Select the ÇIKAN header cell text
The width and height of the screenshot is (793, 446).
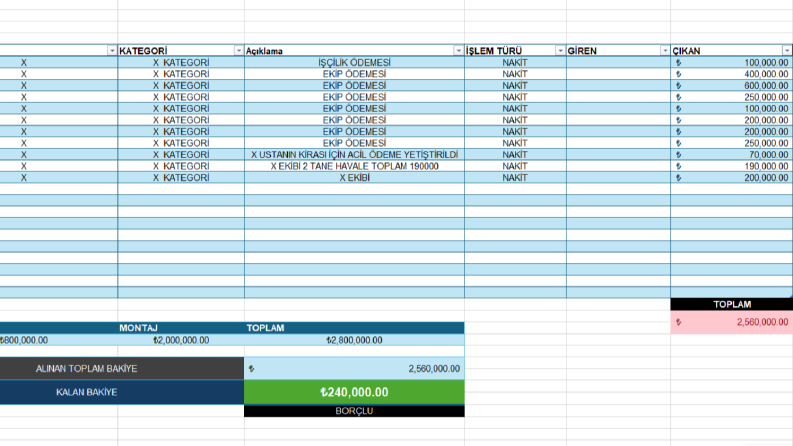click(686, 51)
